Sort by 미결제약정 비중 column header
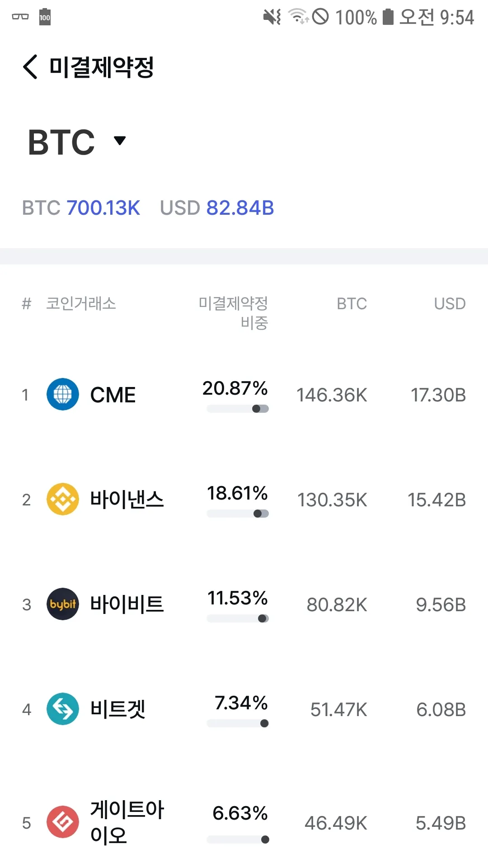 [234, 313]
